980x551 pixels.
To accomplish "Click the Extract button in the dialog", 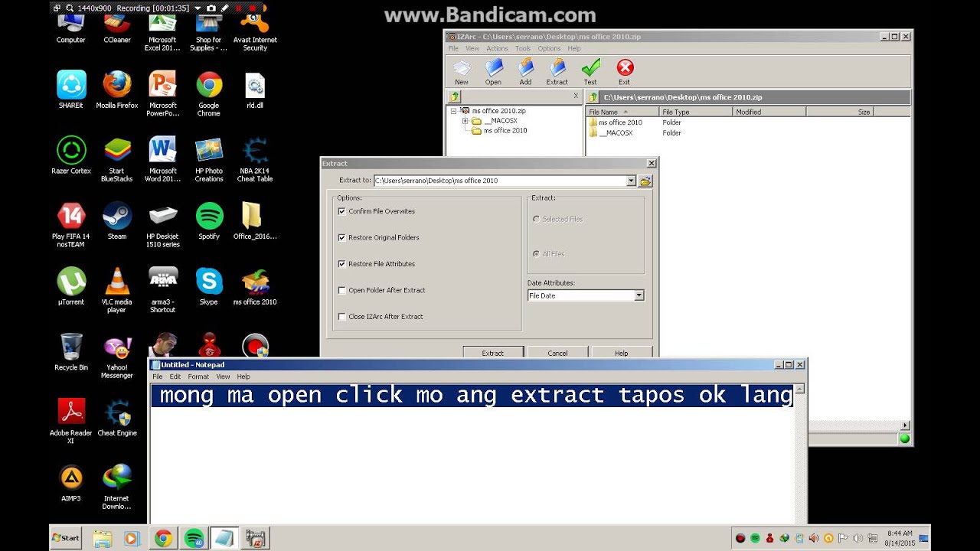I will pyautogui.click(x=493, y=353).
